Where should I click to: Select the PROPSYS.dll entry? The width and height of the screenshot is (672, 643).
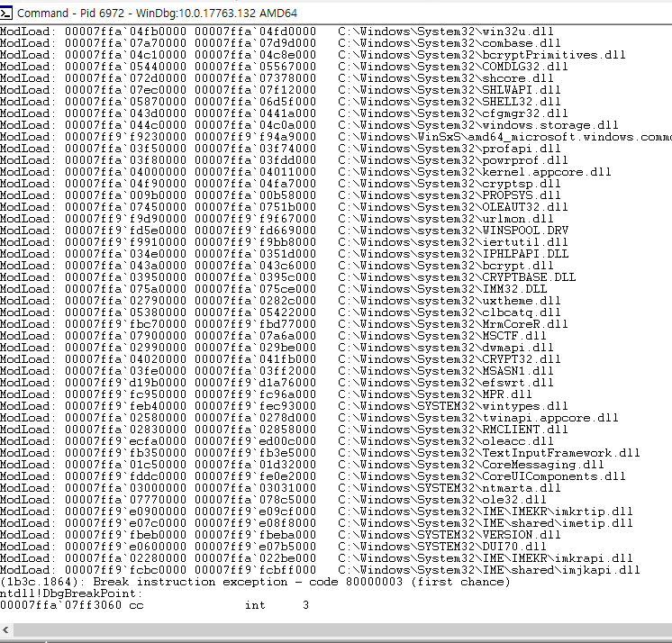(x=280, y=195)
